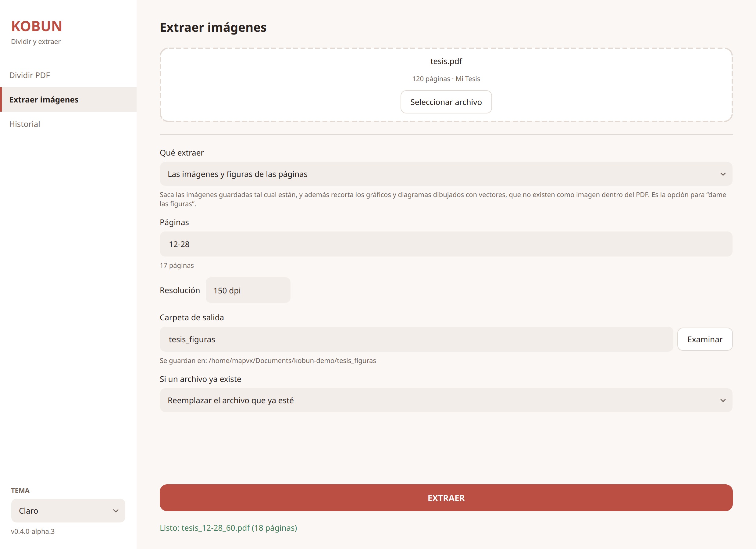Image resolution: width=756 pixels, height=549 pixels.
Task: Click the tesis.pdf file name in drop zone
Action: tap(446, 61)
